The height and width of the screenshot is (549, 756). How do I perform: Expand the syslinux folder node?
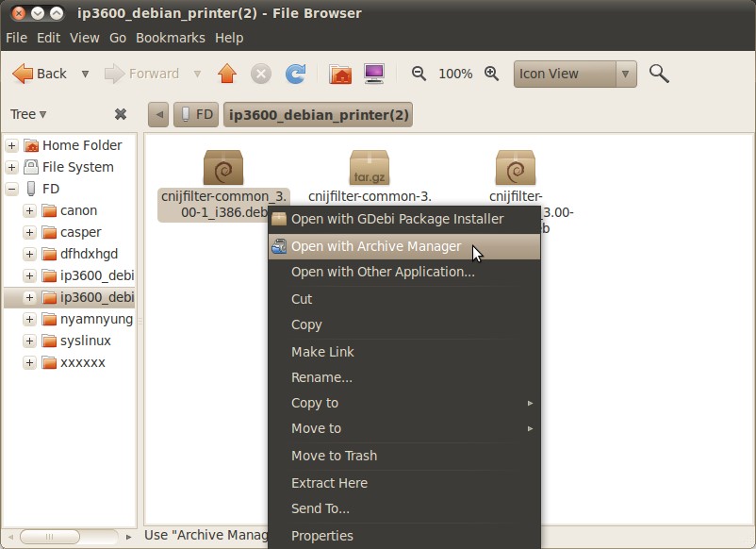(29, 341)
